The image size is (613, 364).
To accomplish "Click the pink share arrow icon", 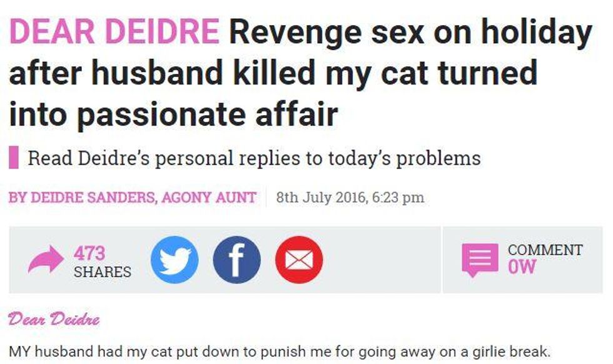I will pos(46,259).
